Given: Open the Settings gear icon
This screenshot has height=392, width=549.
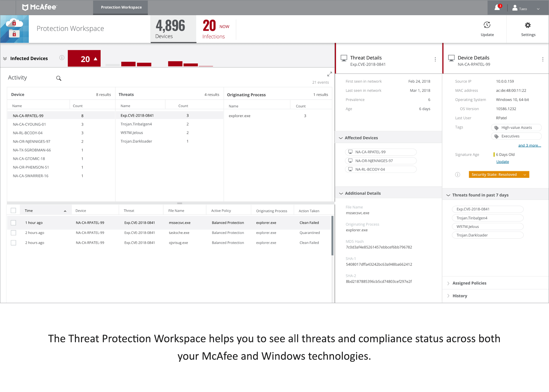Looking at the screenshot, I should [528, 25].
